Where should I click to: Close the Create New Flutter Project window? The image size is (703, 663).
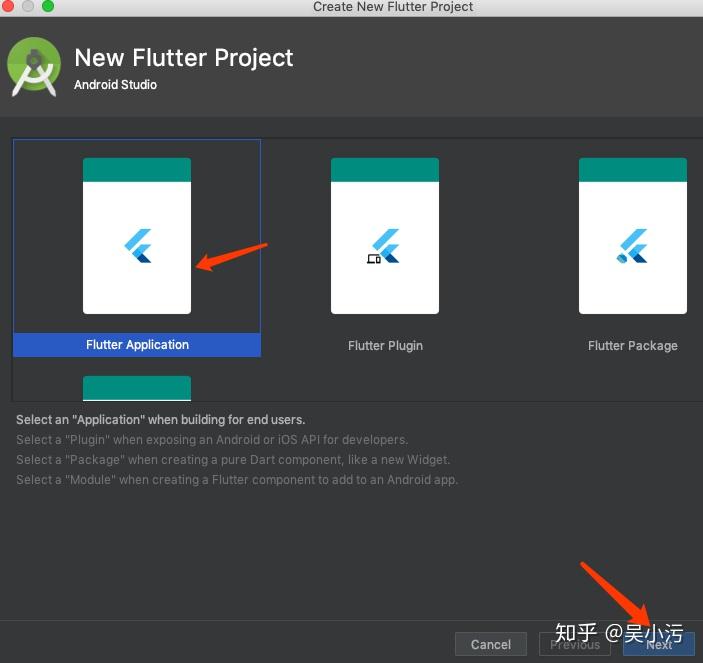[8, 6]
